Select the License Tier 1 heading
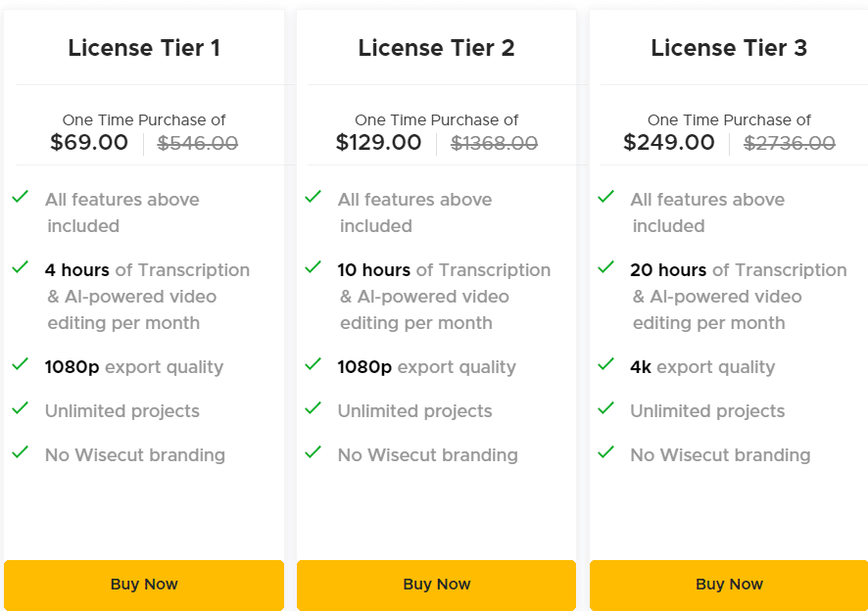The height and width of the screenshot is (611, 868). 144,48
